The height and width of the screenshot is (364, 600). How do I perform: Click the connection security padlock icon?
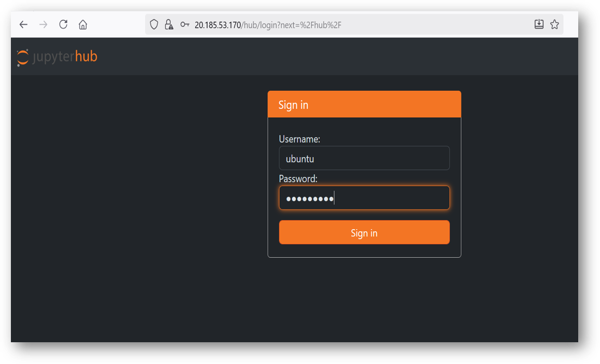169,24
